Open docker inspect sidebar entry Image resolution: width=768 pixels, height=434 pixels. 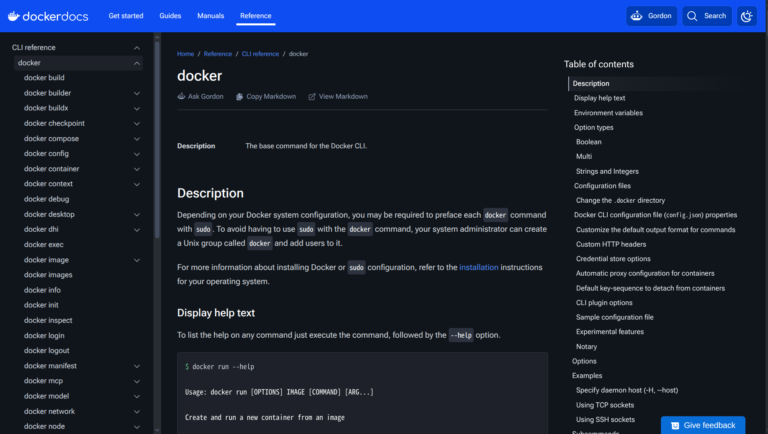pyautogui.click(x=48, y=320)
